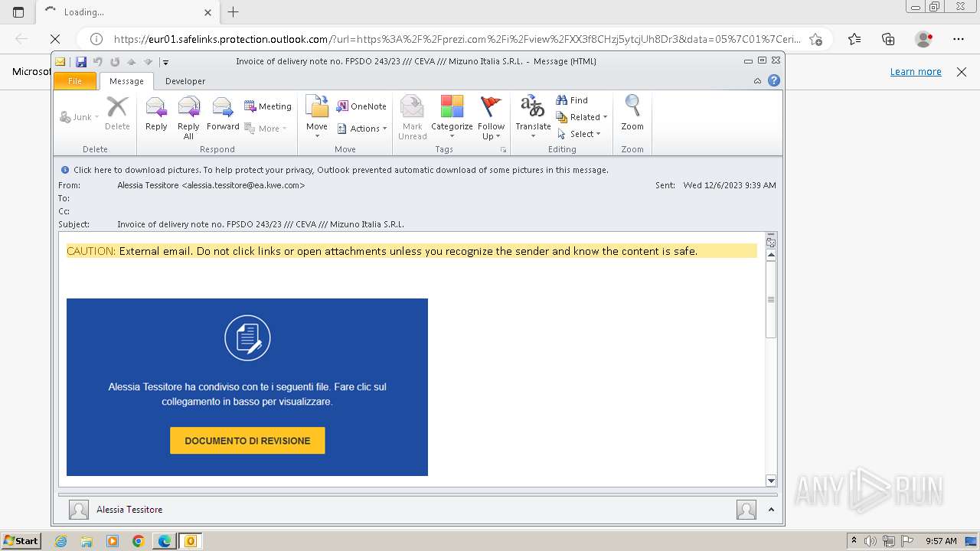Open Edge Collections

[x=888, y=39]
